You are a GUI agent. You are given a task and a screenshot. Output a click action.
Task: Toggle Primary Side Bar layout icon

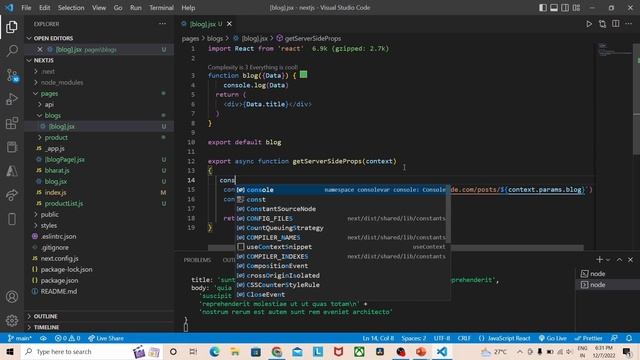click(543, 8)
